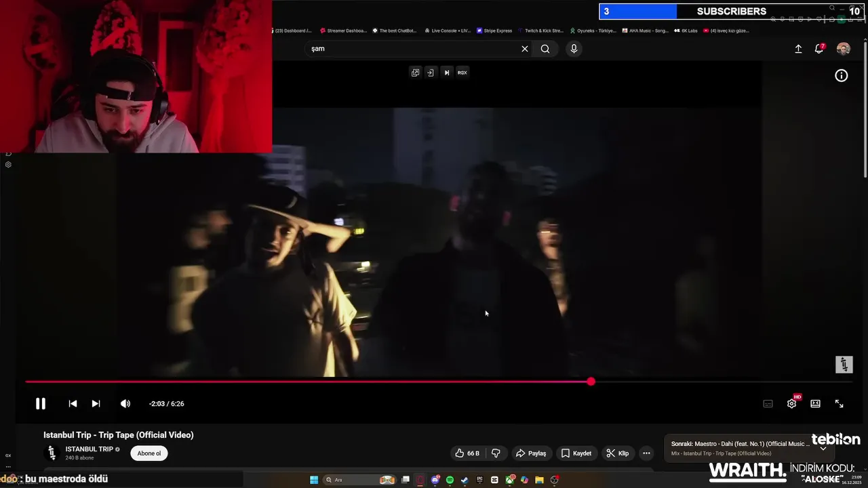Image resolution: width=868 pixels, height=488 pixels.
Task: Click the search magnifier button
Action: click(x=545, y=49)
